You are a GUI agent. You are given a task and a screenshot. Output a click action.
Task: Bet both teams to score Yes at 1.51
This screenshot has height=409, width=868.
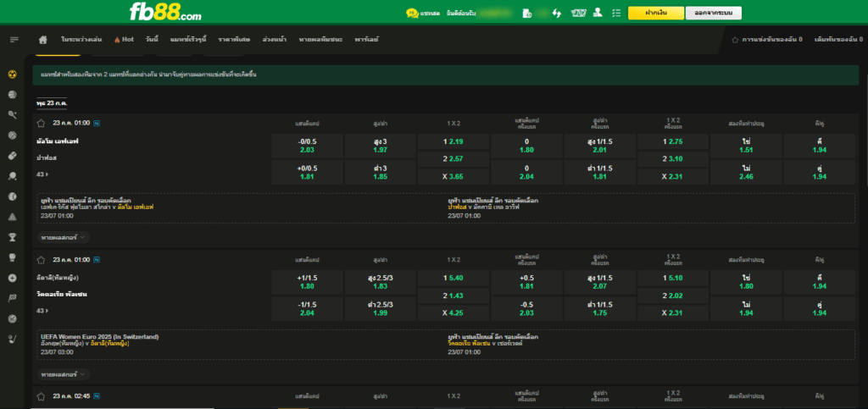click(x=746, y=146)
